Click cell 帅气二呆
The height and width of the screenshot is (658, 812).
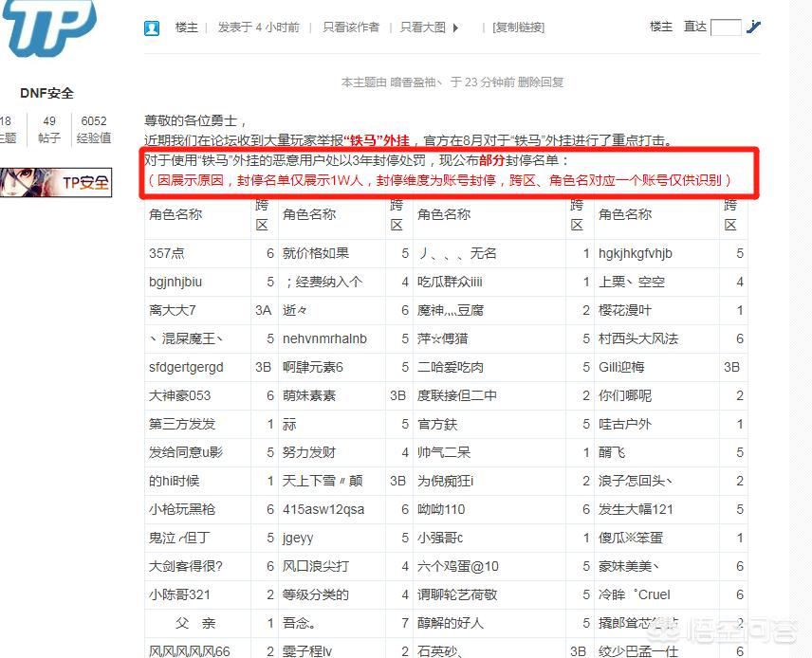pyautogui.click(x=444, y=452)
